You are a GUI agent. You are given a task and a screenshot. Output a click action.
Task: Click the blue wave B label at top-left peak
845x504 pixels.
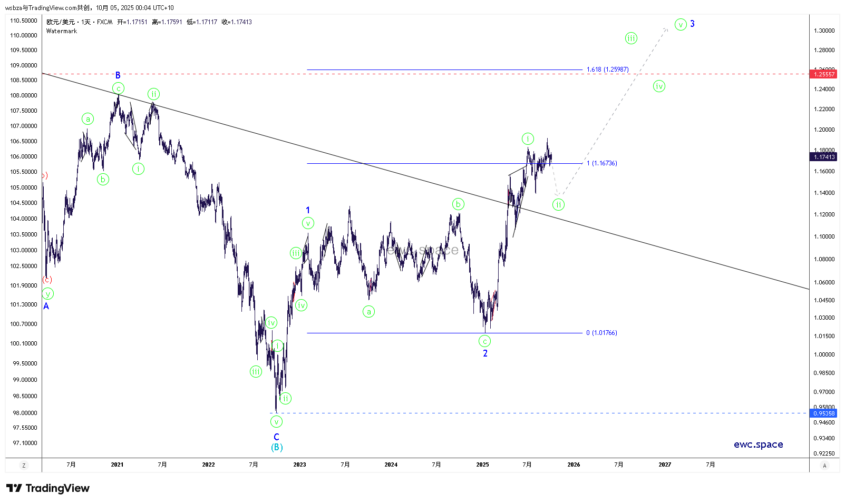tap(118, 75)
